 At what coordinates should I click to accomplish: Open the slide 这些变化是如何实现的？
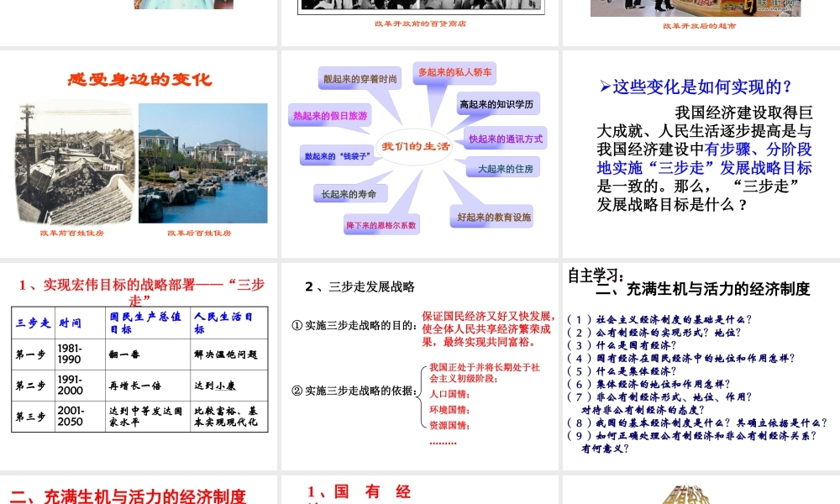click(x=701, y=154)
